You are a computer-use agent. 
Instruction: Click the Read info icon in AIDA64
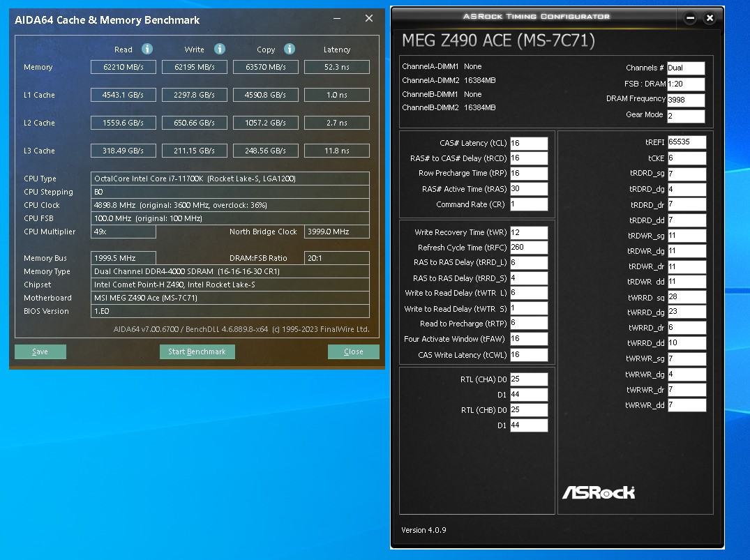[147, 49]
